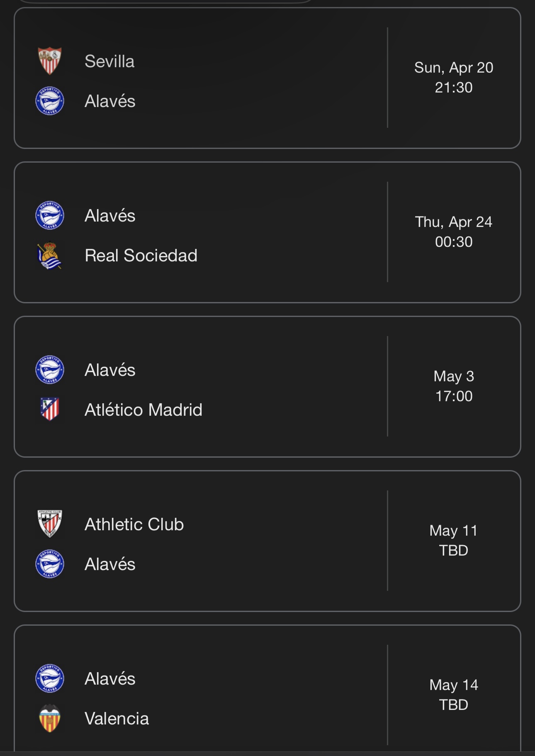Click the Sevilla club crest
535x756 pixels.
tap(50, 61)
